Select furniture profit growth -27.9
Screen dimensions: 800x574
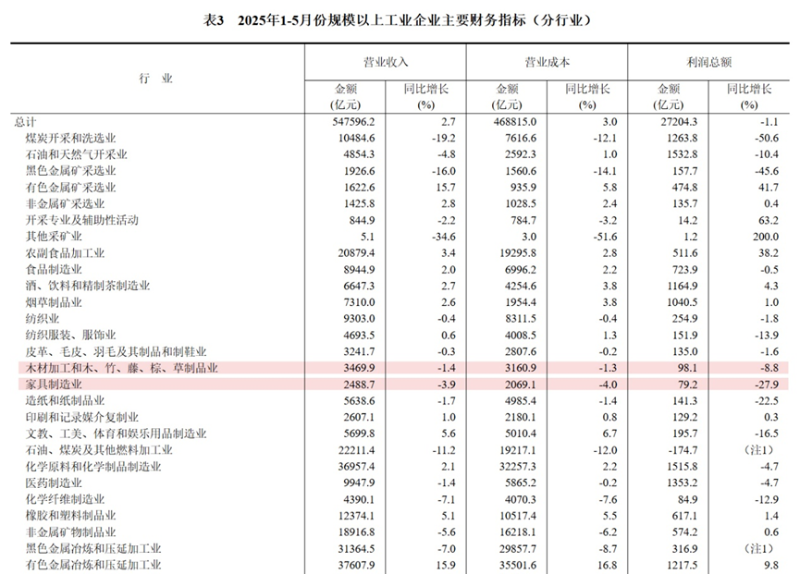click(x=767, y=384)
